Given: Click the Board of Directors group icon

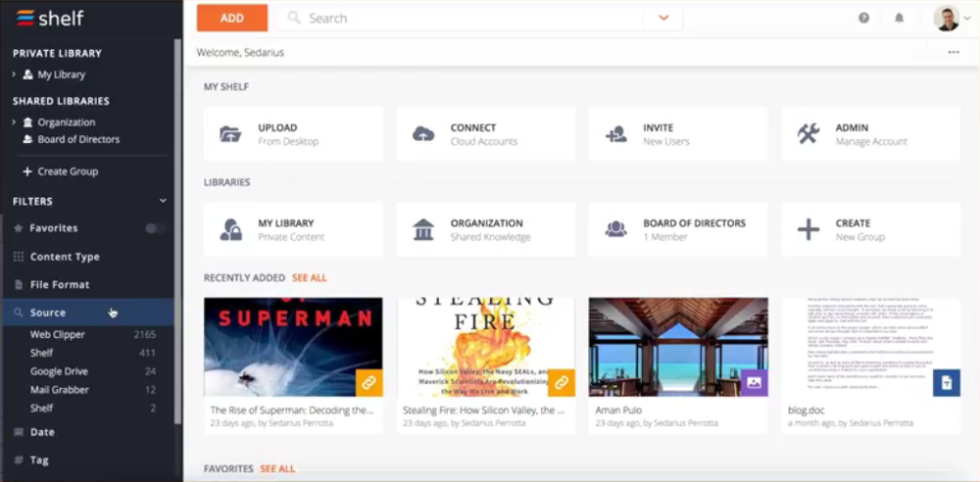Looking at the screenshot, I should tap(615, 229).
